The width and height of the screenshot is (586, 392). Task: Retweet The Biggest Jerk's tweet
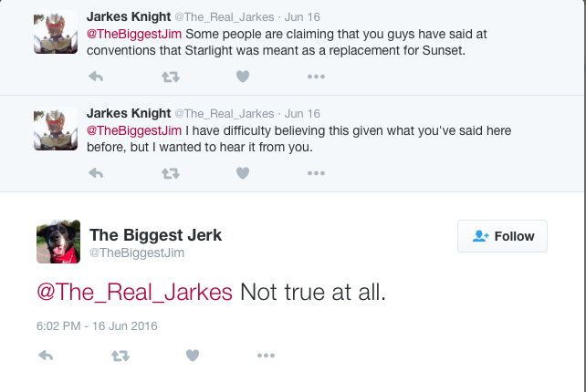[120, 356]
